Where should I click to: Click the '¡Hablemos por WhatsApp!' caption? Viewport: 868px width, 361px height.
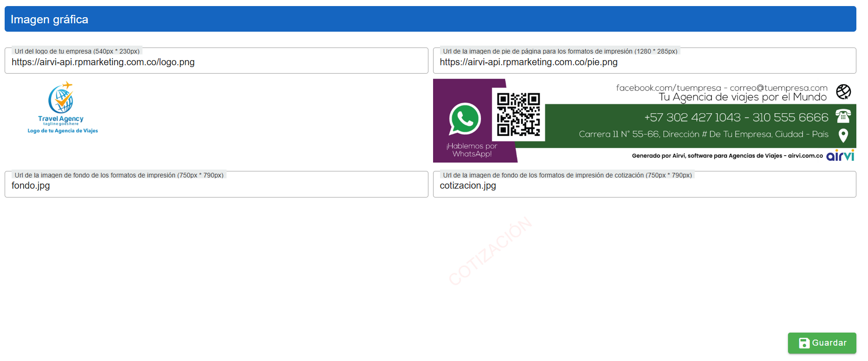click(472, 150)
